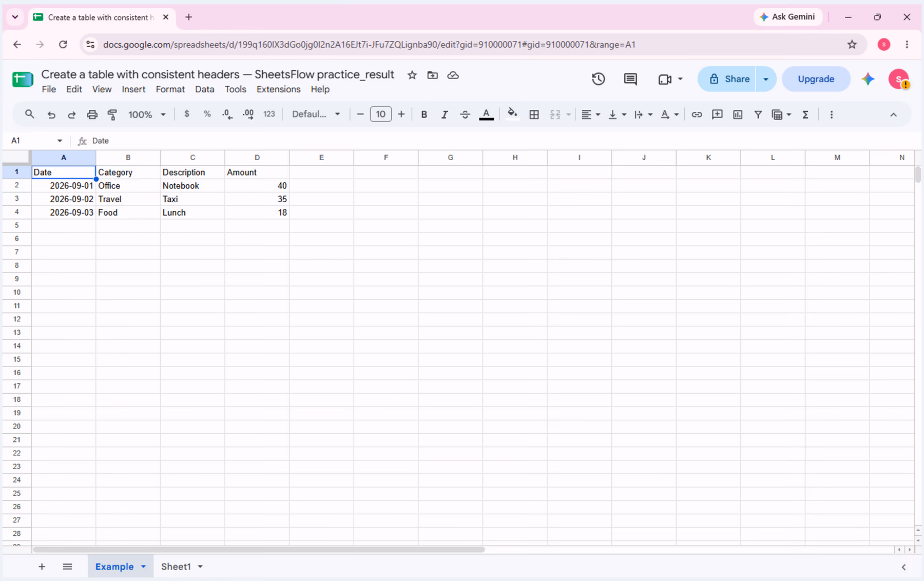Switch to the Sheet1 tab
Viewport: 924px width, 581px height.
pos(176,567)
